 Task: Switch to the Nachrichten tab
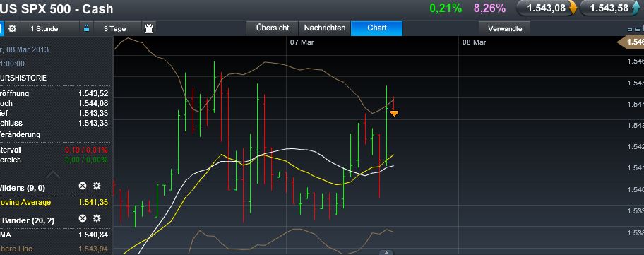tap(324, 28)
